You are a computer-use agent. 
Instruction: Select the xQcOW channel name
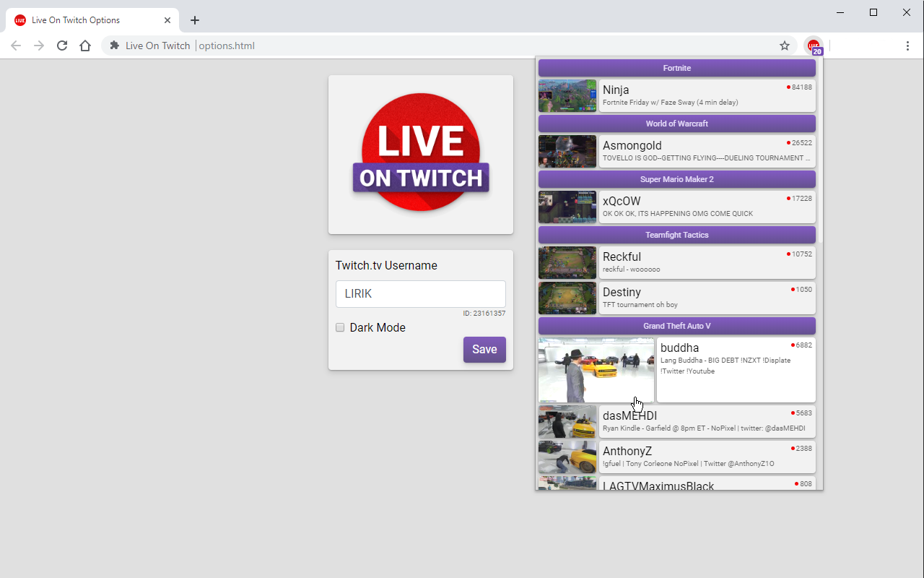pyautogui.click(x=622, y=202)
